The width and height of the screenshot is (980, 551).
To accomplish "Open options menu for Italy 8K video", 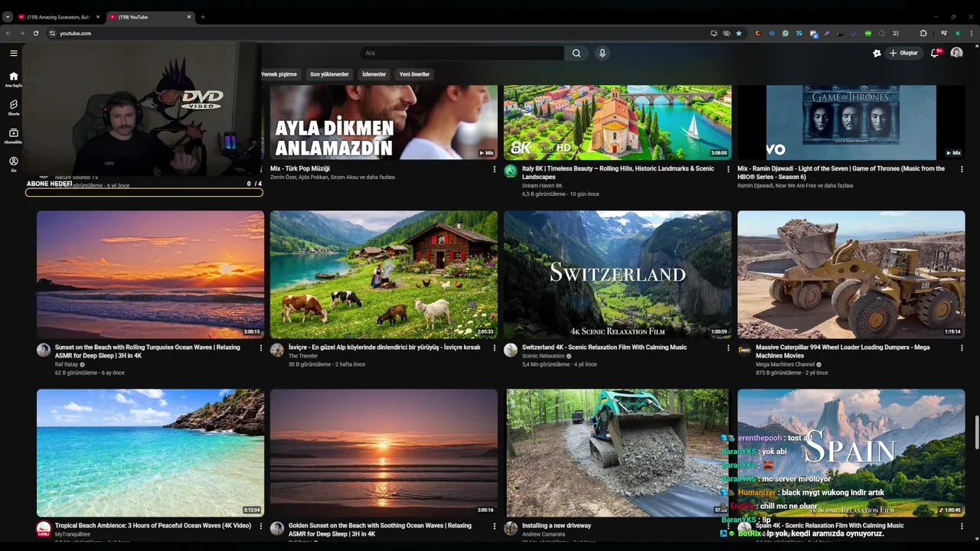I will click(728, 169).
